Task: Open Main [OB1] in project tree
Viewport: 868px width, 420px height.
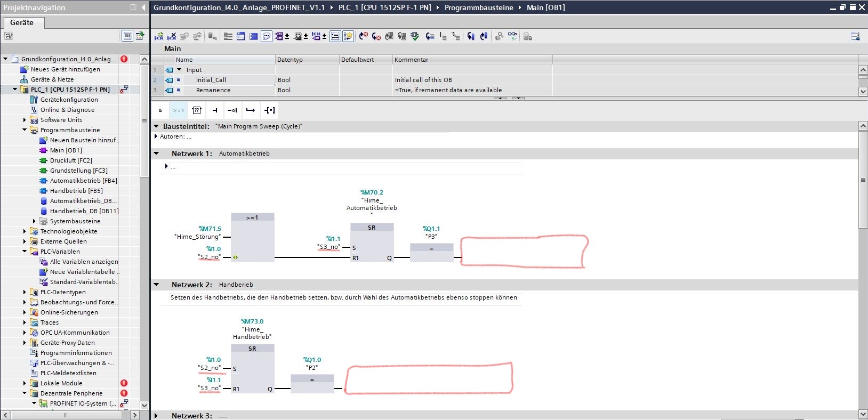Action: click(x=66, y=150)
